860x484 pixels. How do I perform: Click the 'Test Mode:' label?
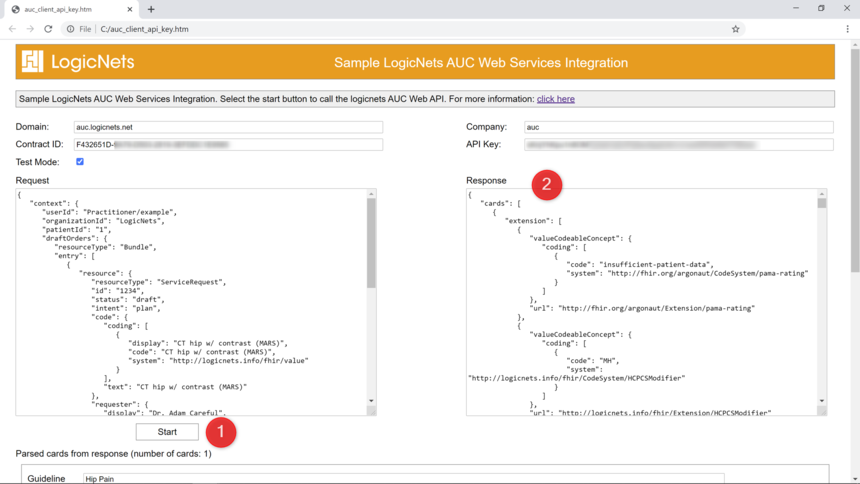[x=37, y=162]
